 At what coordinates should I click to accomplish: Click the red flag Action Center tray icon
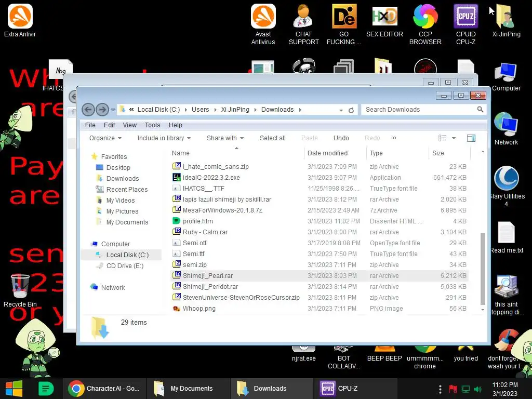453,389
